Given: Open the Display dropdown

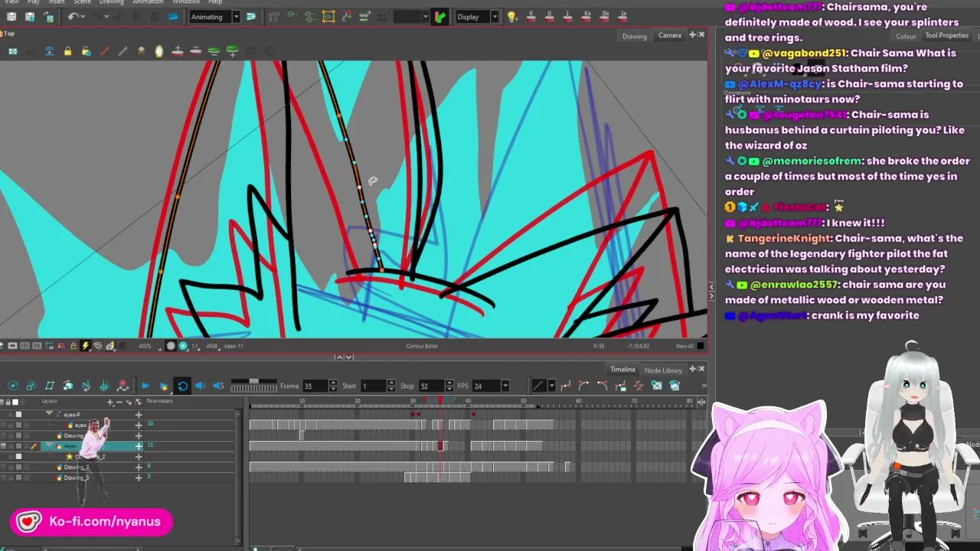Looking at the screenshot, I should point(495,17).
